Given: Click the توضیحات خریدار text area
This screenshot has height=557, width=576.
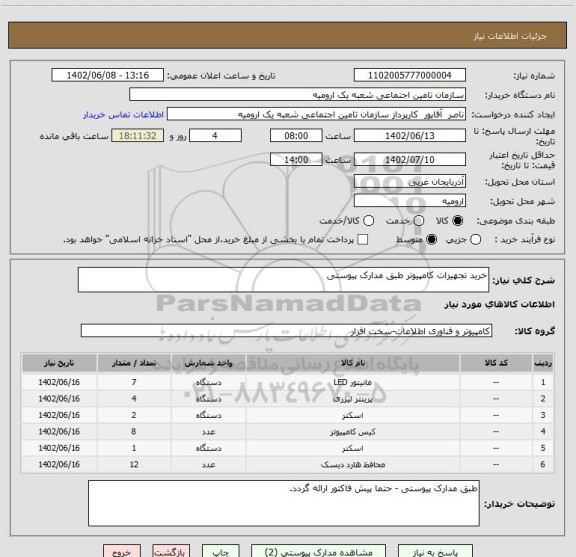Looking at the screenshot, I should (284, 503).
